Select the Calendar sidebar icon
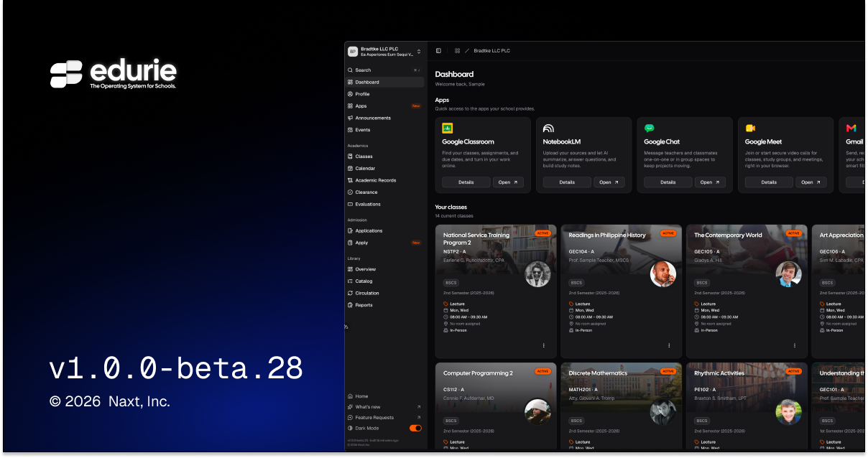 pos(351,168)
